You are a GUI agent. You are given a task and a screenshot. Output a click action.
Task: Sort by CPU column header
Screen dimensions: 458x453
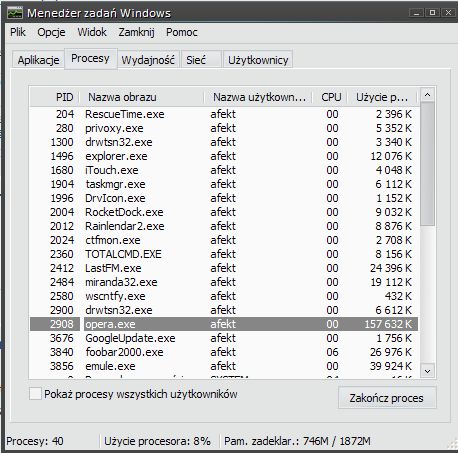(330, 97)
